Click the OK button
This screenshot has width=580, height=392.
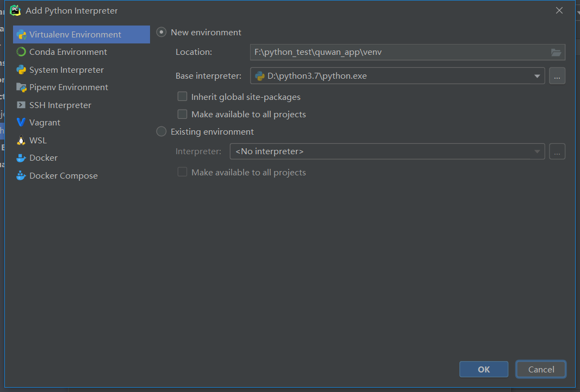[484, 369]
